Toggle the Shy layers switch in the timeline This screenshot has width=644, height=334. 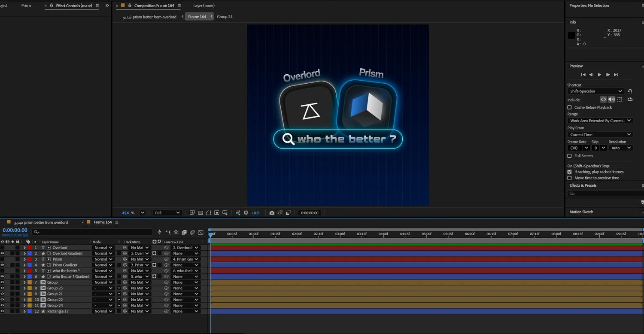tap(176, 232)
